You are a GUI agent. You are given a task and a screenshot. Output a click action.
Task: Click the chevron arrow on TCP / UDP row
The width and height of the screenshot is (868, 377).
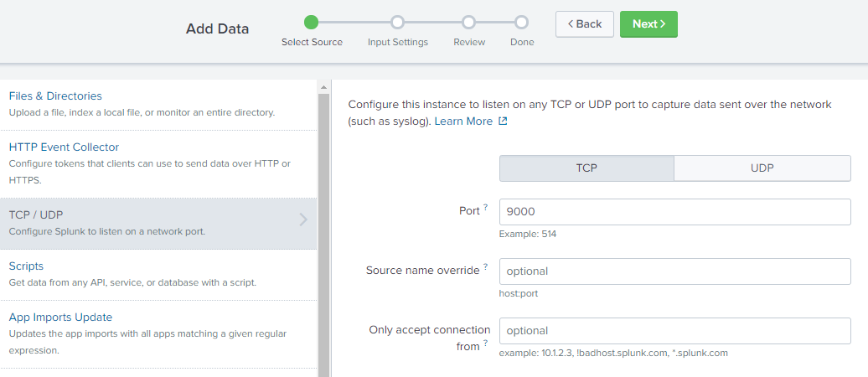[x=303, y=220]
